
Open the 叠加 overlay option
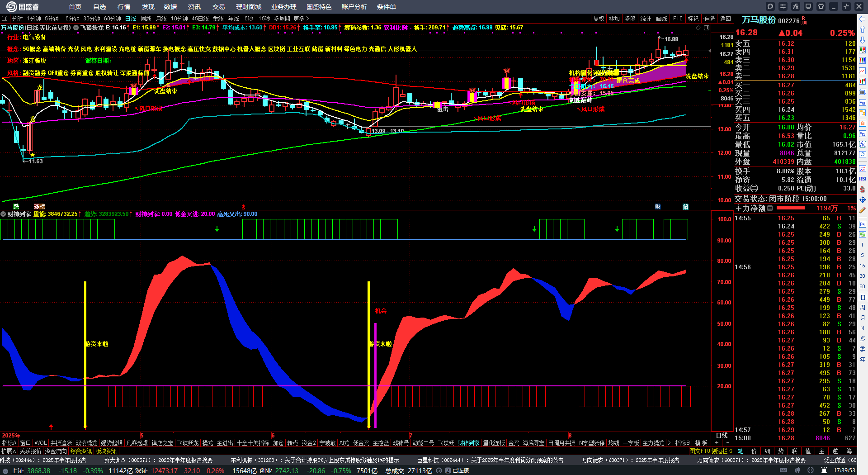(614, 19)
